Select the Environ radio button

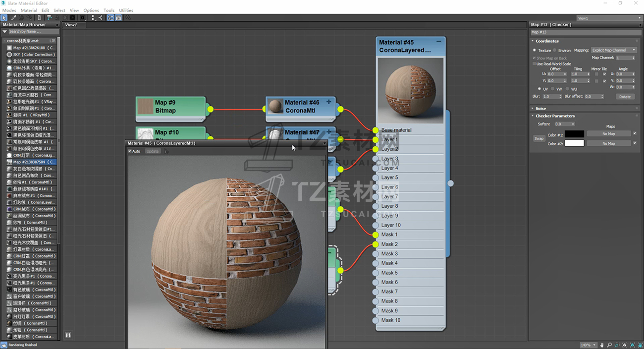(555, 51)
